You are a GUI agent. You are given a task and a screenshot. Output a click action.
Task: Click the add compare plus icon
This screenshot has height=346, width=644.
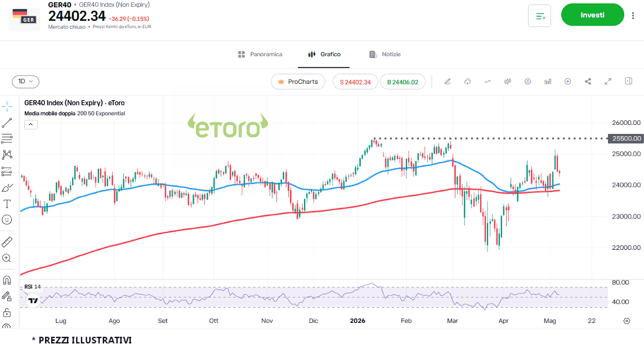point(567,82)
